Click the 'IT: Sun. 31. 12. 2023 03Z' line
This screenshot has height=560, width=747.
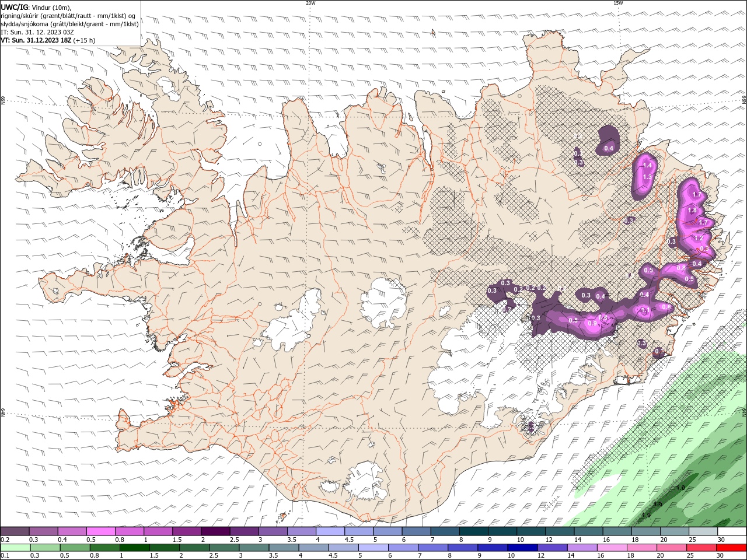coord(37,32)
